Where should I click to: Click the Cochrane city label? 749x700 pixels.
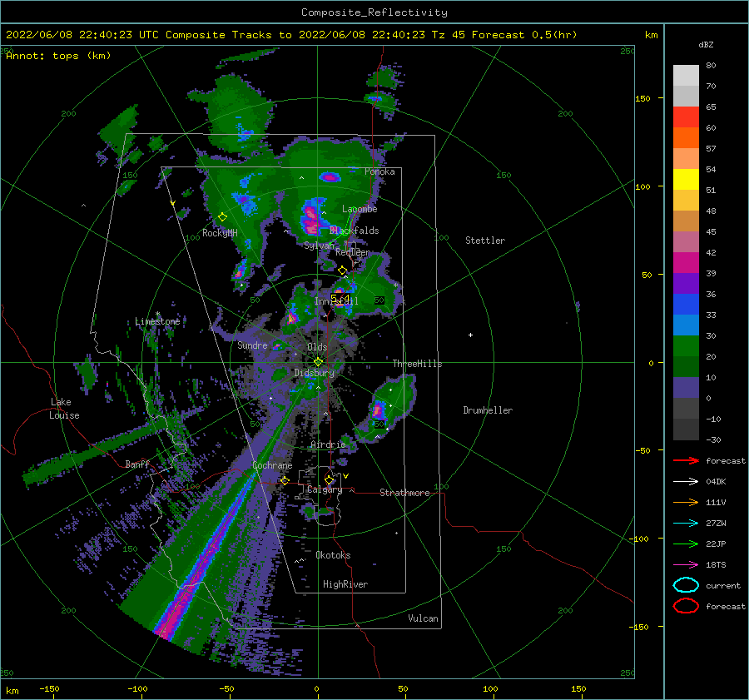(x=272, y=465)
